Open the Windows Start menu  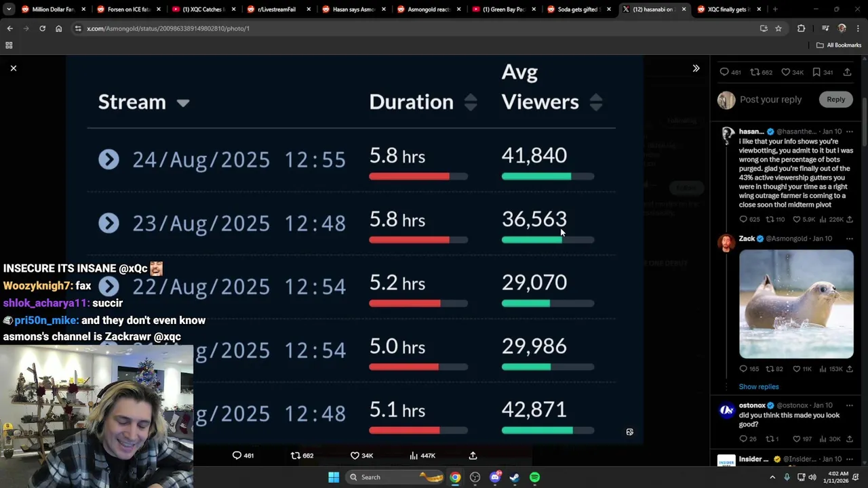click(334, 477)
